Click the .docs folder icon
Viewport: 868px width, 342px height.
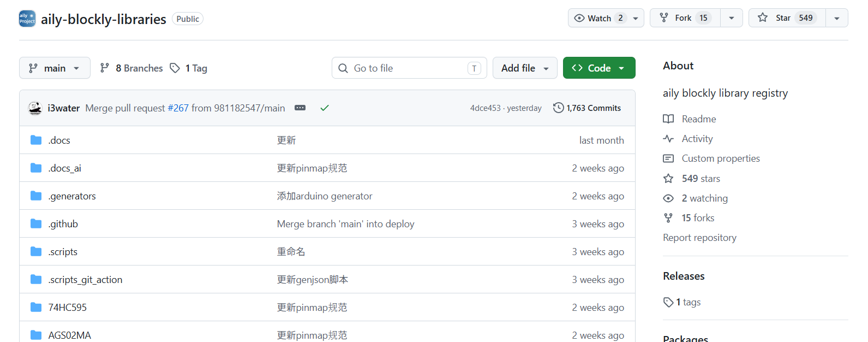coord(36,140)
